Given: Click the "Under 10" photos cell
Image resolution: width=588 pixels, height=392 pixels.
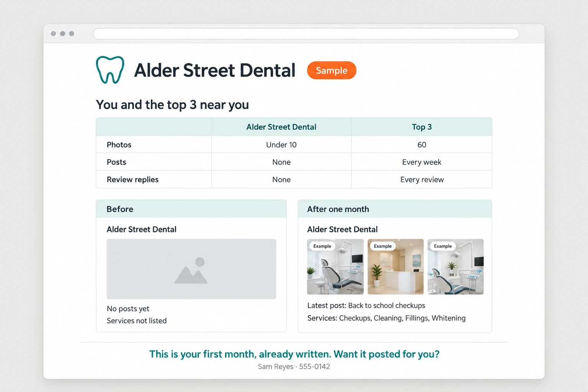Looking at the screenshot, I should click(281, 145).
